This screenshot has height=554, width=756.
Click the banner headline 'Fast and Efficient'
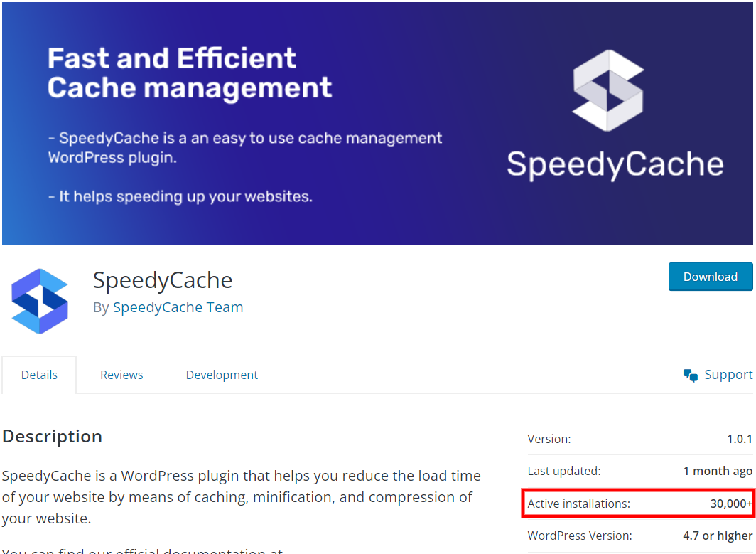(x=172, y=58)
